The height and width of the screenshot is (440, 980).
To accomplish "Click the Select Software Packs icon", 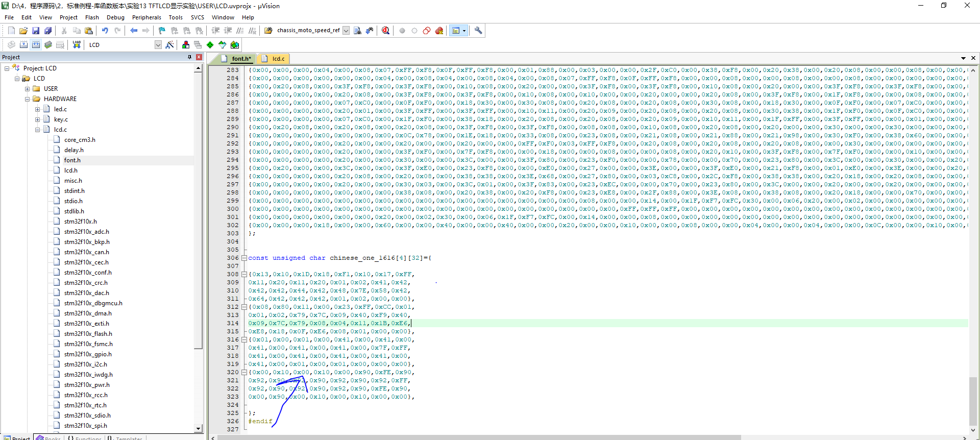I will tap(223, 45).
